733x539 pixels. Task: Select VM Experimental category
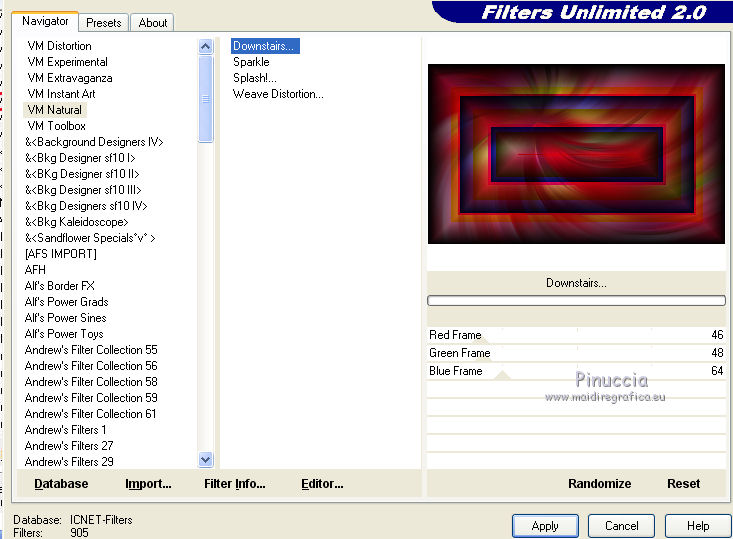[x=67, y=62]
